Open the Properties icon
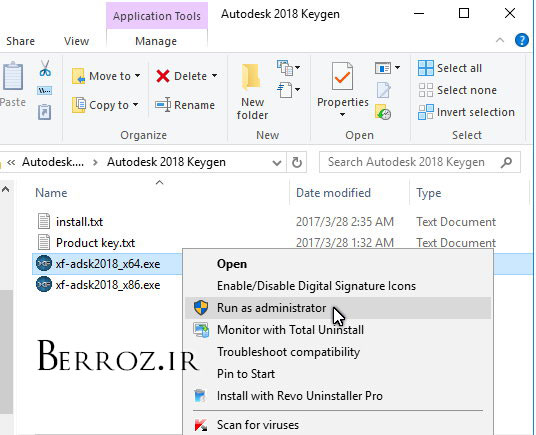The image size is (536, 435). click(x=342, y=76)
